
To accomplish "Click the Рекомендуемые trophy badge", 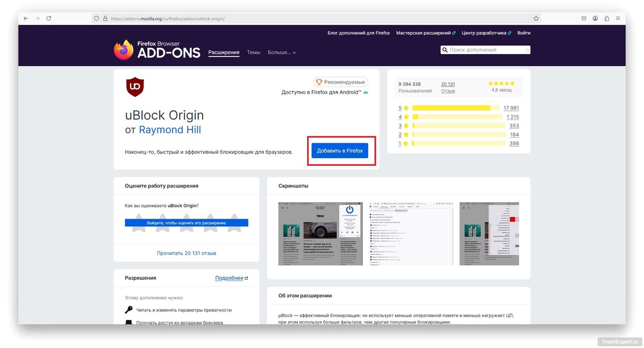I will (x=341, y=82).
